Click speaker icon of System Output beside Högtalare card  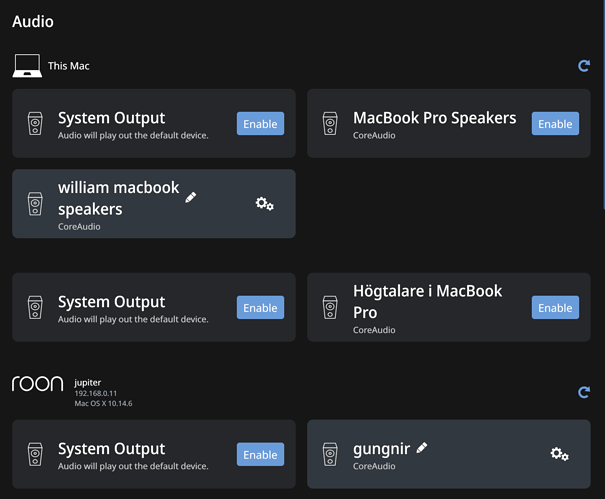click(x=35, y=307)
